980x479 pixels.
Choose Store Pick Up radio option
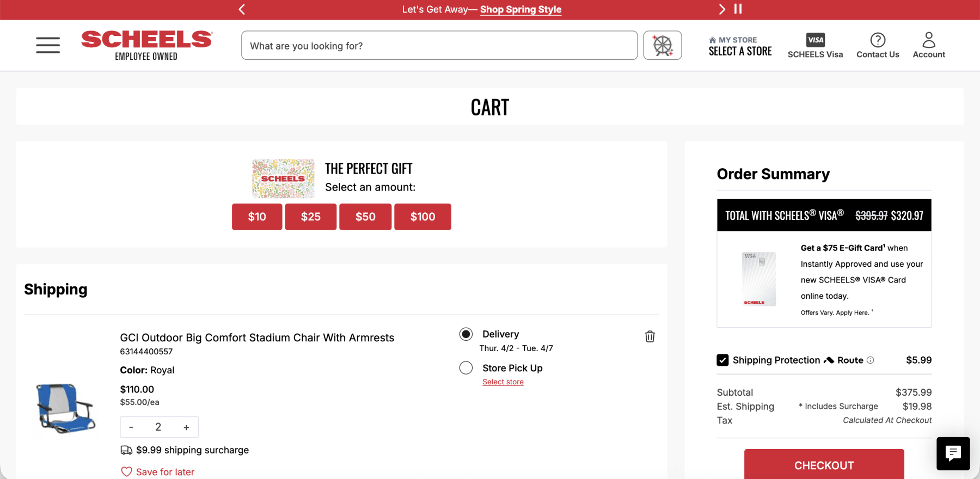coord(466,368)
